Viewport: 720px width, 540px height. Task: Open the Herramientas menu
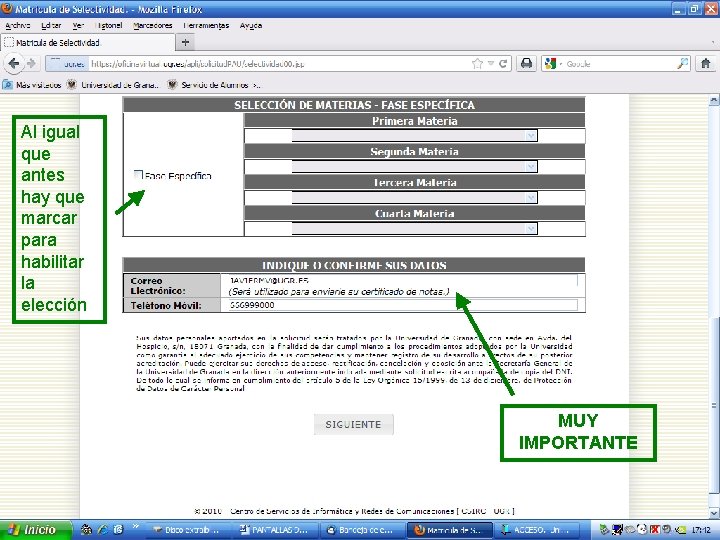click(206, 25)
